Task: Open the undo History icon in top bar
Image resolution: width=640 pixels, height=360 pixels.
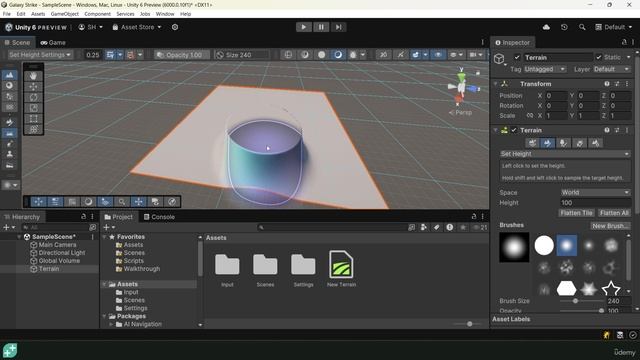Action: point(564,27)
